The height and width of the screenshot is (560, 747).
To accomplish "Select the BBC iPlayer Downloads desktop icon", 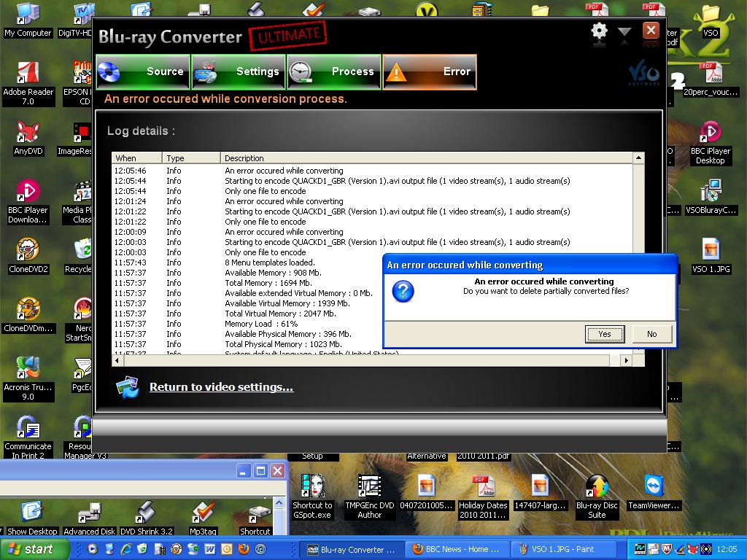I will tap(28, 201).
